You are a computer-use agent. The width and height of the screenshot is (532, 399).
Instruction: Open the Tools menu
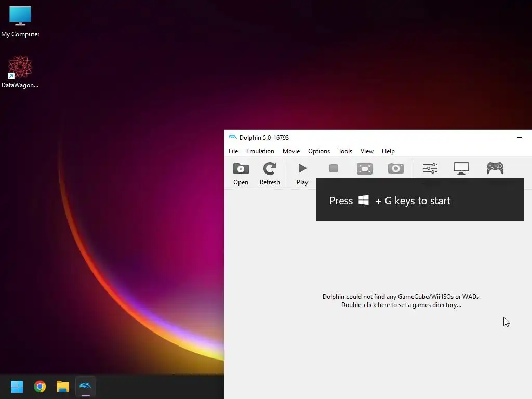345,151
